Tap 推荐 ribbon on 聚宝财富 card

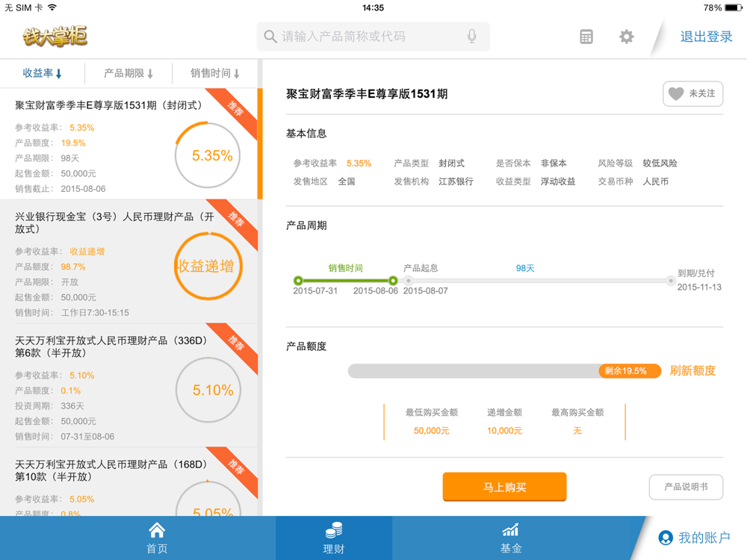(235, 110)
